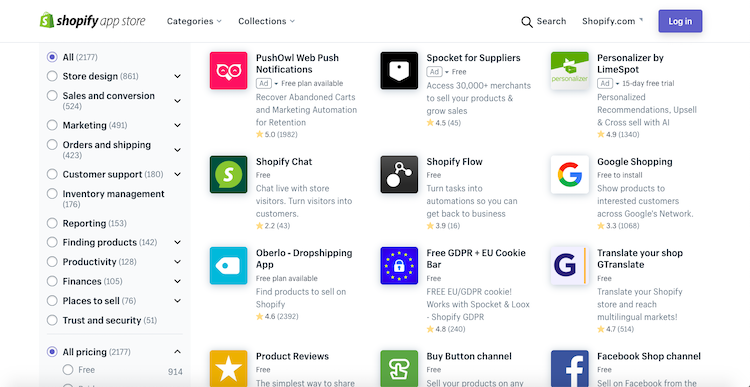Select the Free pricing radio button
The image size is (750, 387).
[68, 369]
